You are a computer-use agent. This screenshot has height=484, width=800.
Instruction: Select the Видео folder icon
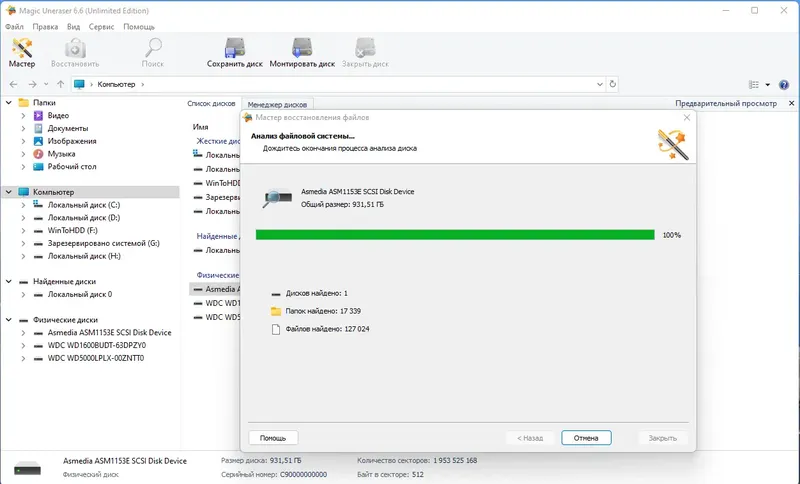point(38,116)
